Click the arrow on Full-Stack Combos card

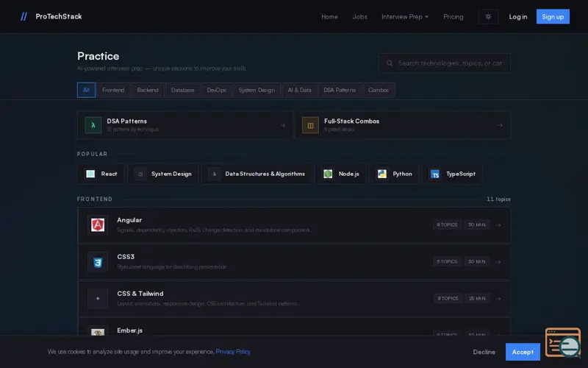pos(500,125)
